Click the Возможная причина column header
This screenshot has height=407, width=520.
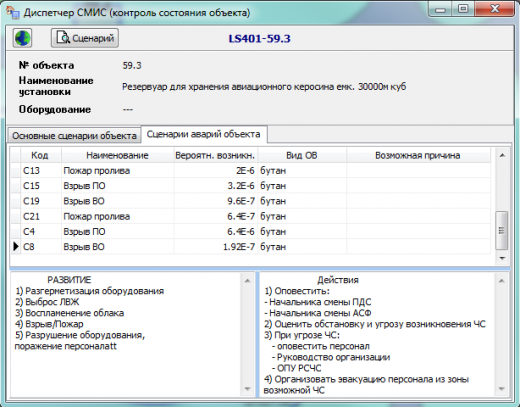coord(418,155)
